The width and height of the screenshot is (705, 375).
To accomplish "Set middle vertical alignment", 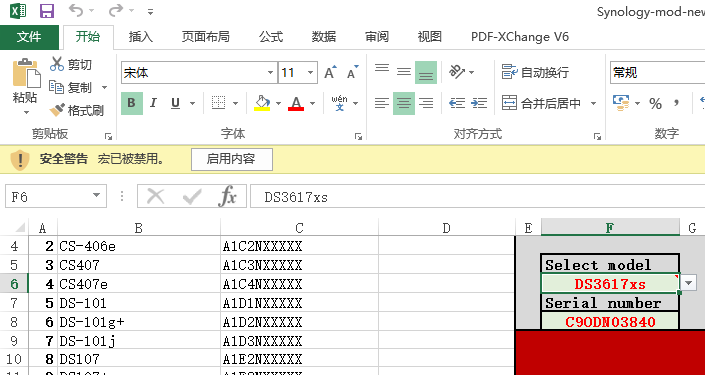I will point(404,72).
